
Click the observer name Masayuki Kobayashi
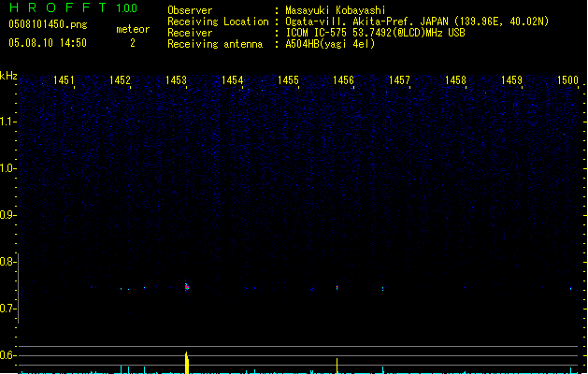[x=336, y=10]
